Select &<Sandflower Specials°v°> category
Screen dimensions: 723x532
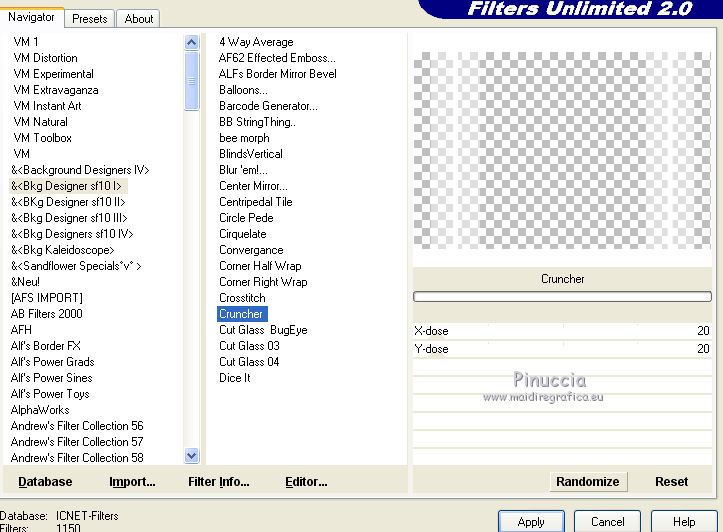pos(76,266)
